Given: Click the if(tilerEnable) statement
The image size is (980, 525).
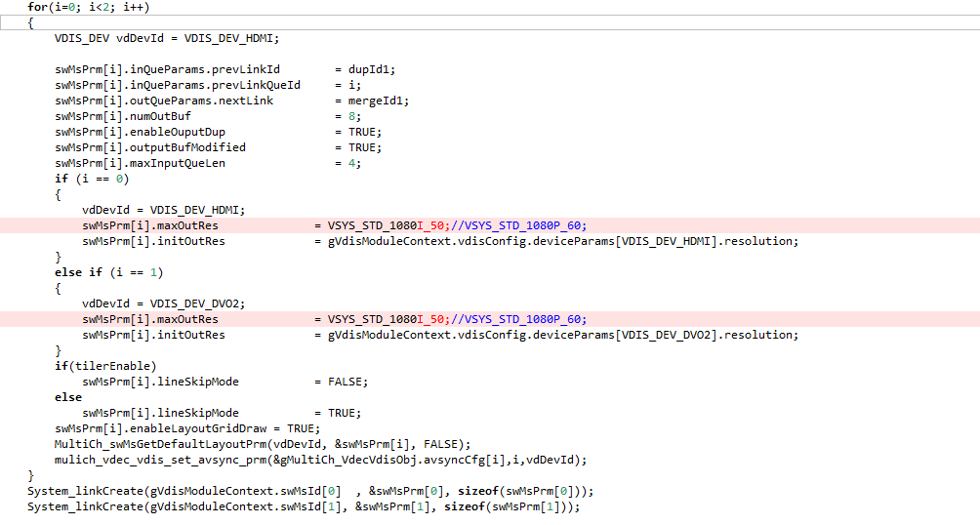Looking at the screenshot, I should (105, 366).
